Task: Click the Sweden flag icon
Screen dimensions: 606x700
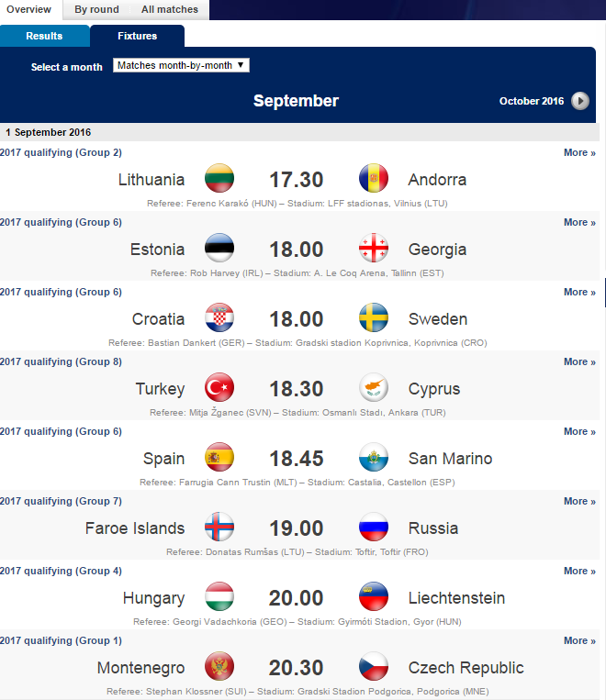Action: click(x=374, y=318)
